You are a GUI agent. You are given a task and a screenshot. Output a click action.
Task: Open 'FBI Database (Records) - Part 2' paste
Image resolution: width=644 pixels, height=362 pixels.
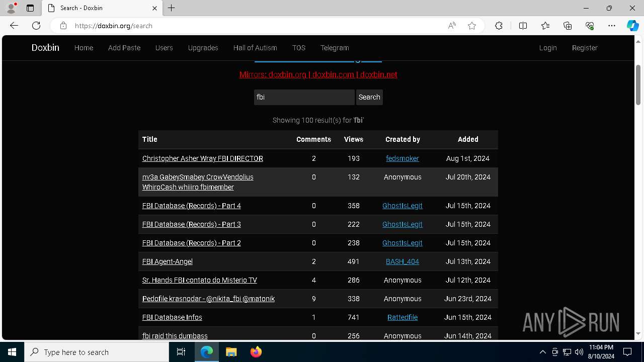[x=192, y=243]
